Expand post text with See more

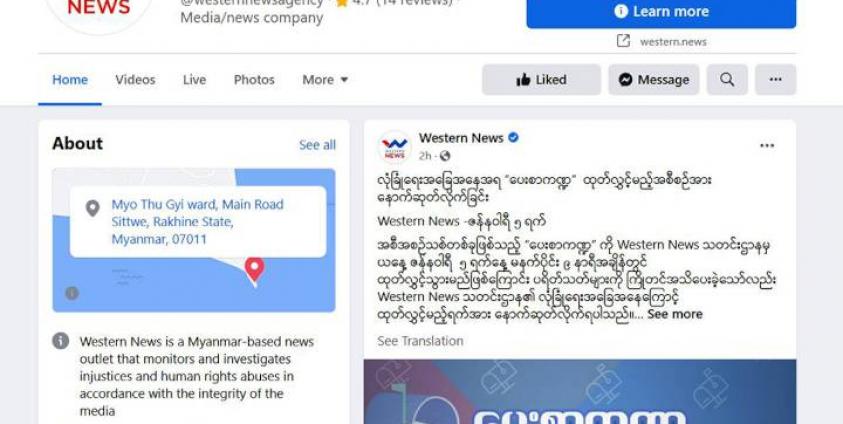tap(675, 314)
